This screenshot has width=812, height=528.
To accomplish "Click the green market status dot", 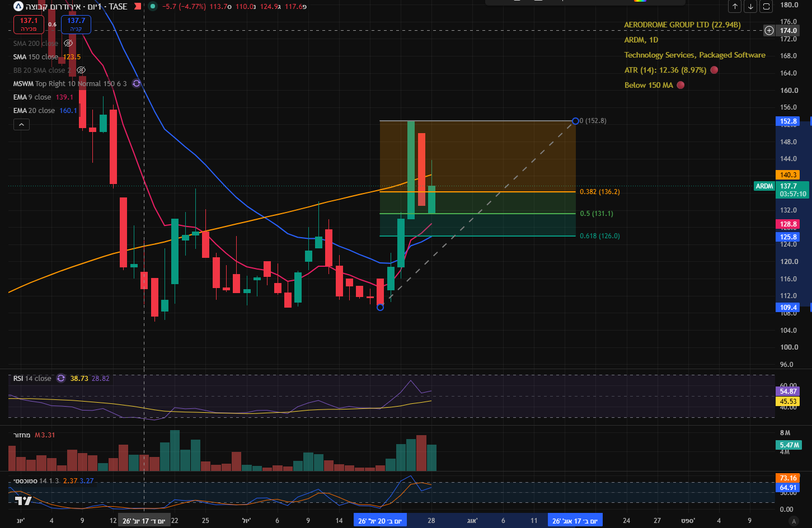I will (153, 7).
